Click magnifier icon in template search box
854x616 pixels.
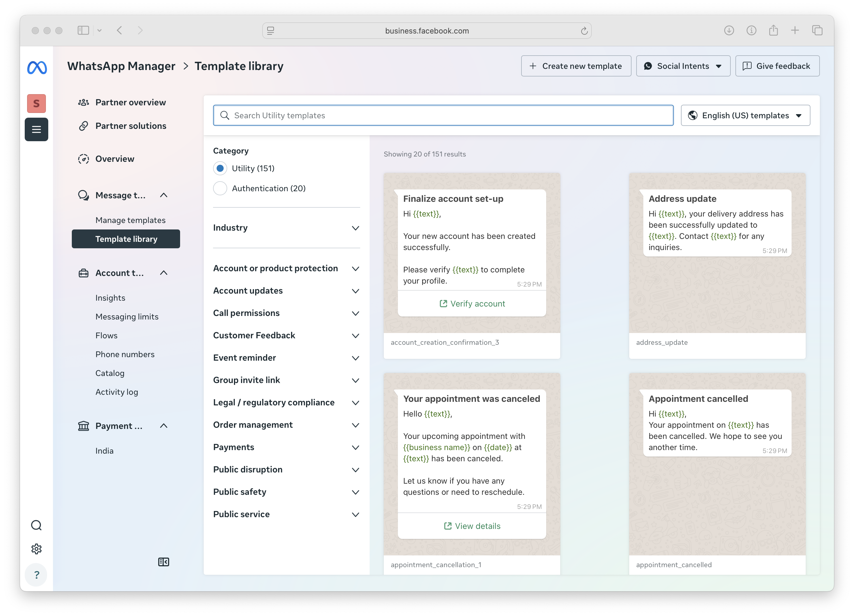tap(225, 116)
